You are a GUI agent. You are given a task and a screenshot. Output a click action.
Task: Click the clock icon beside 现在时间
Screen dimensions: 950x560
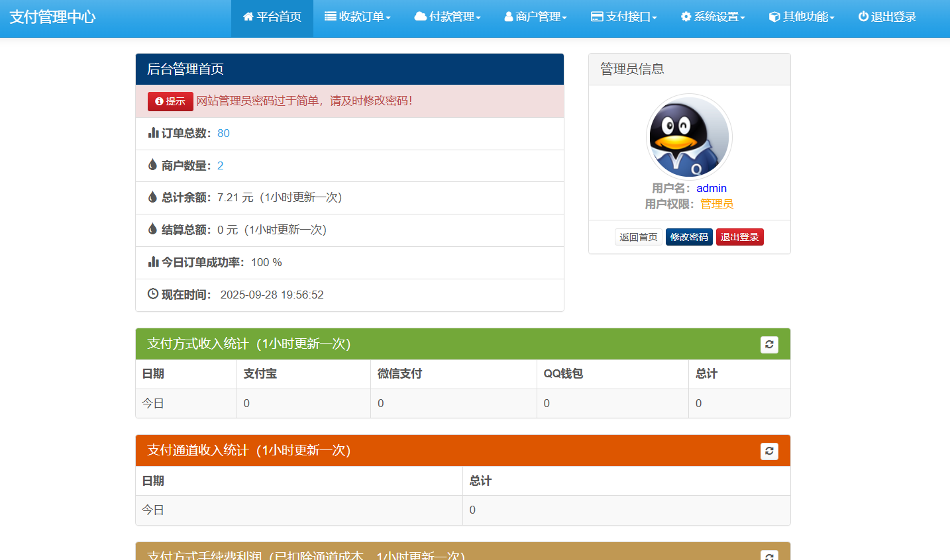[x=153, y=294]
